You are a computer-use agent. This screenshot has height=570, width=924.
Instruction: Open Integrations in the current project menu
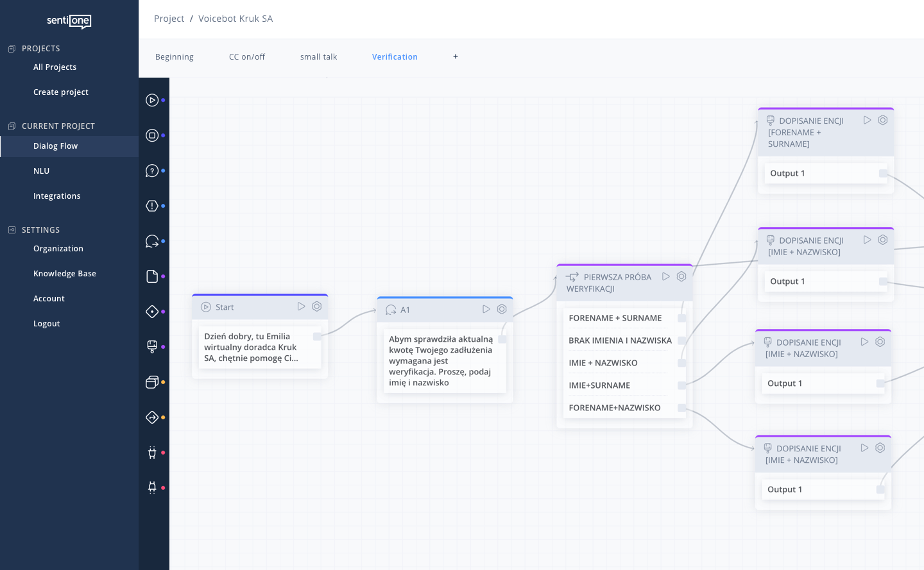pyautogui.click(x=57, y=196)
